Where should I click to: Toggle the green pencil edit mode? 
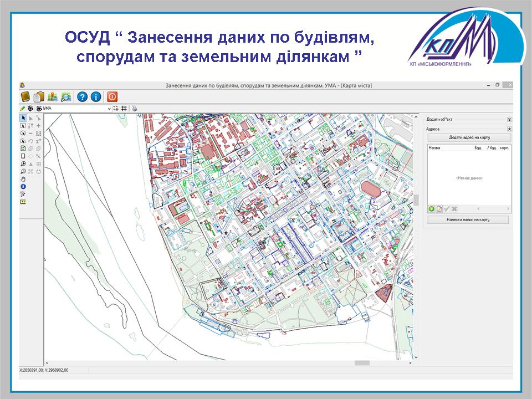23,109
